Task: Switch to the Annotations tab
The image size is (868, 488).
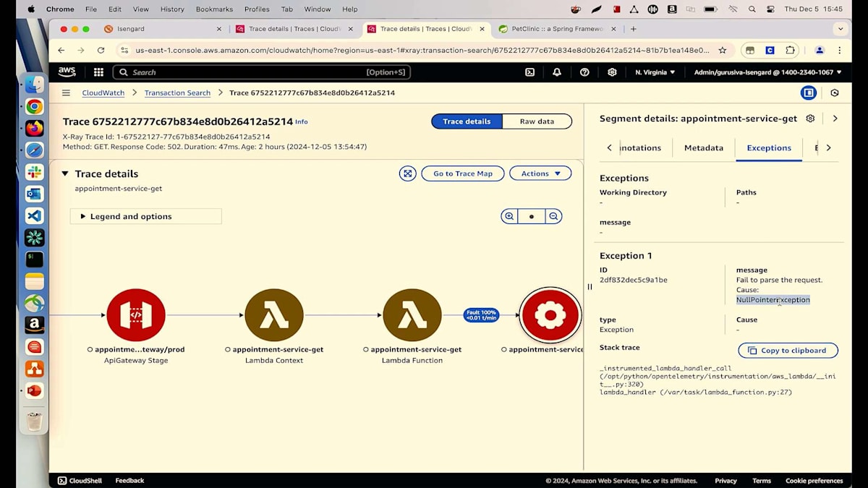Action: 640,147
